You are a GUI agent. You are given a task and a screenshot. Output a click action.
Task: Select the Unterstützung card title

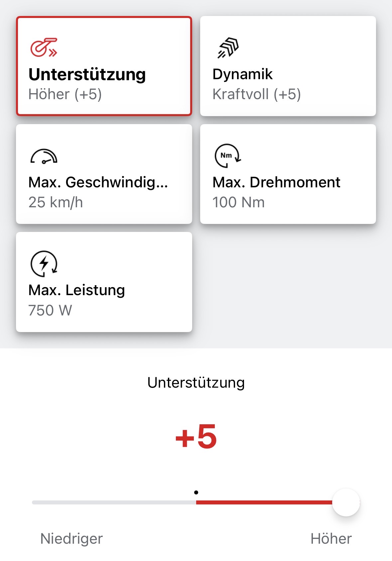(87, 75)
